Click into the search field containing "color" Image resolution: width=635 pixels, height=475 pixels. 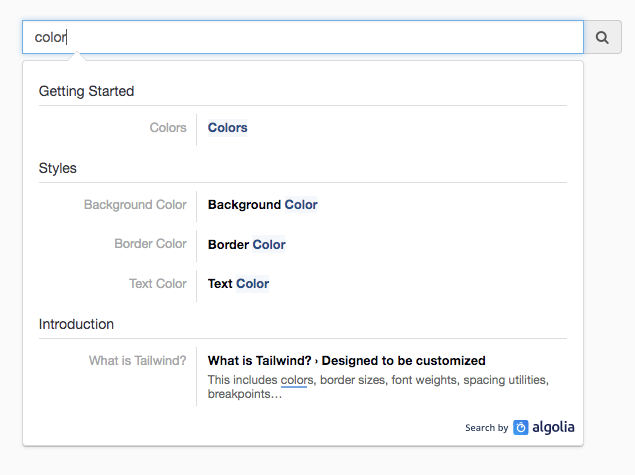(300, 37)
